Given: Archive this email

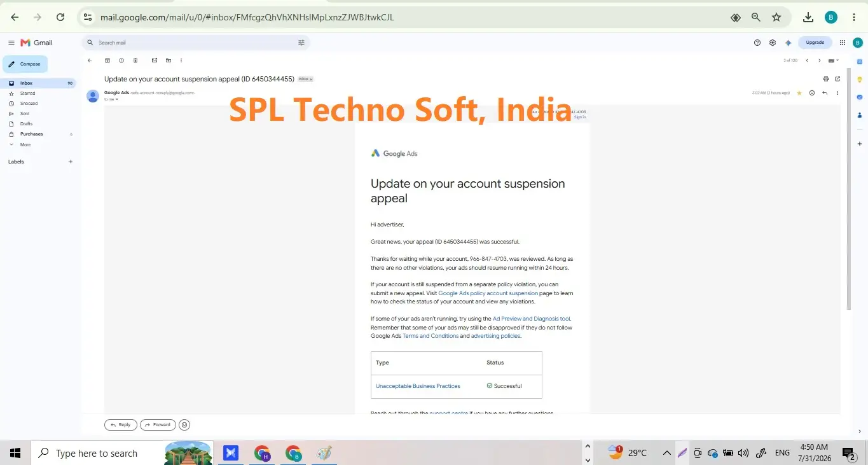Looking at the screenshot, I should coord(107,60).
